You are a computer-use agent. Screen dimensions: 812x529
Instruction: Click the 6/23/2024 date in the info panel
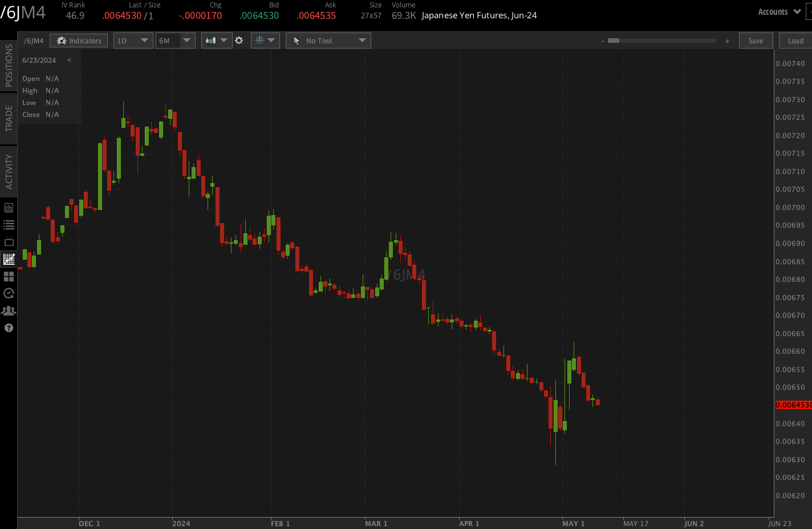[x=39, y=60]
